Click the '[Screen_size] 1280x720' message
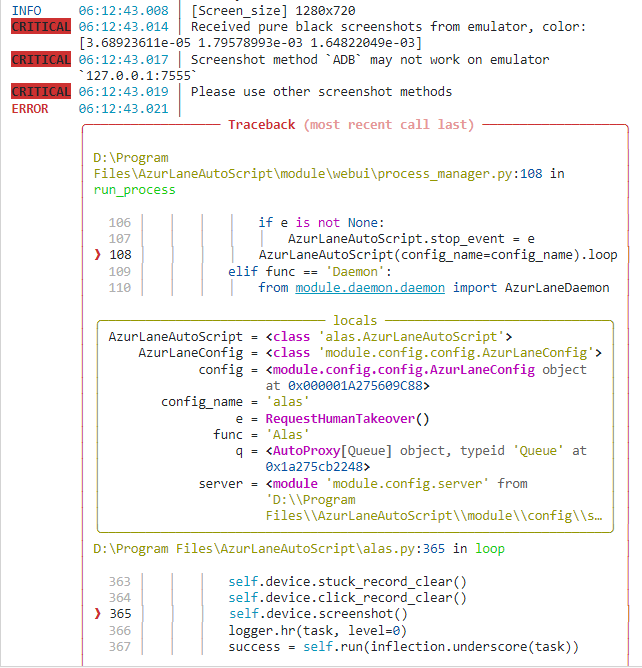The width and height of the screenshot is (642, 668). tap(273, 11)
